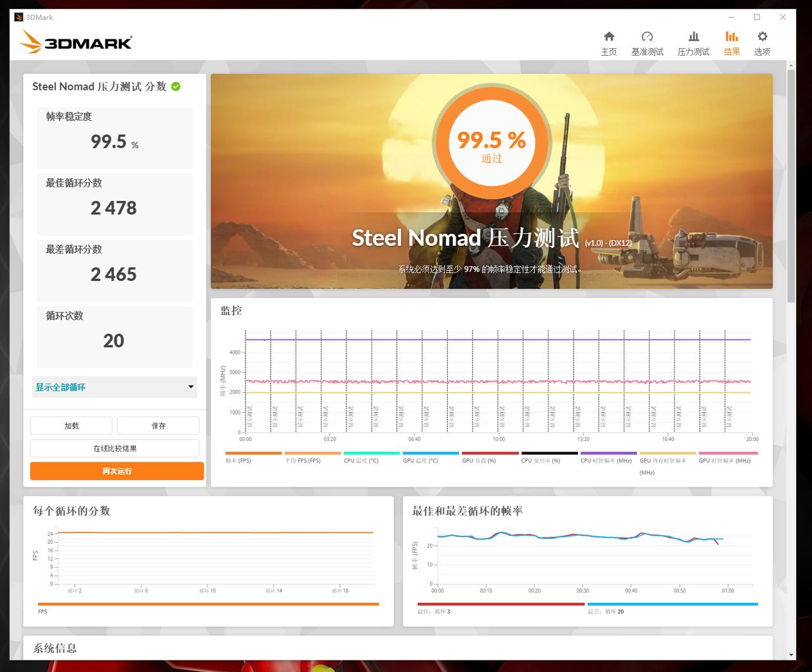
Task: Toggle GPU 时钟频率 (MHz) legend series
Action: point(727,458)
